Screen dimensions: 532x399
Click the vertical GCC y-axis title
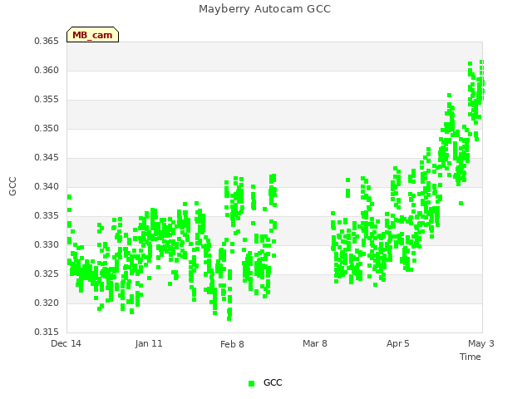tap(12, 186)
